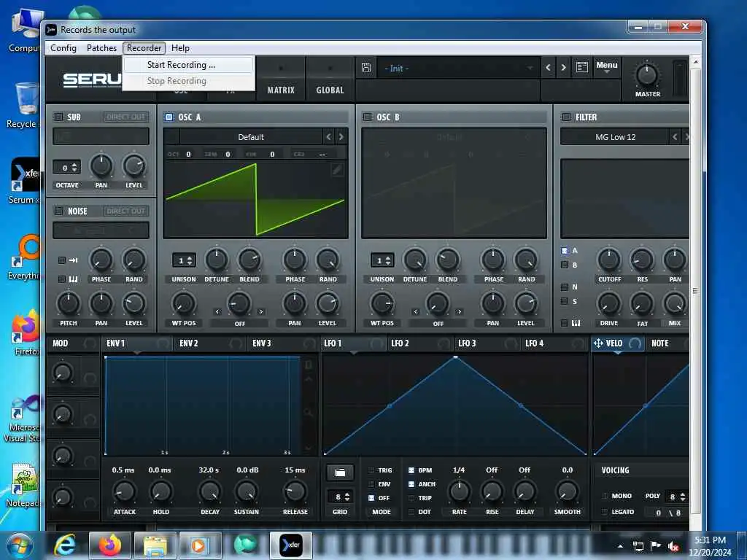Click the Windows Start orb
The height and width of the screenshot is (560, 747).
coord(18,545)
